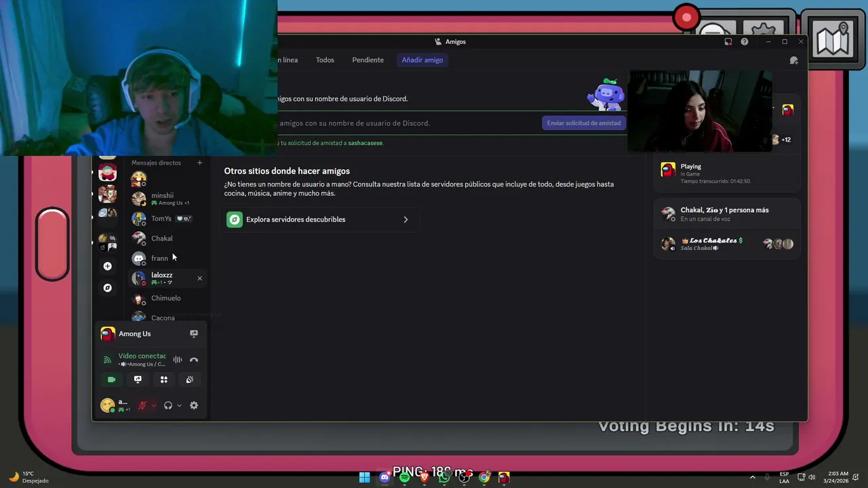
Task: Open the South Park avatar server
Action: click(107, 173)
